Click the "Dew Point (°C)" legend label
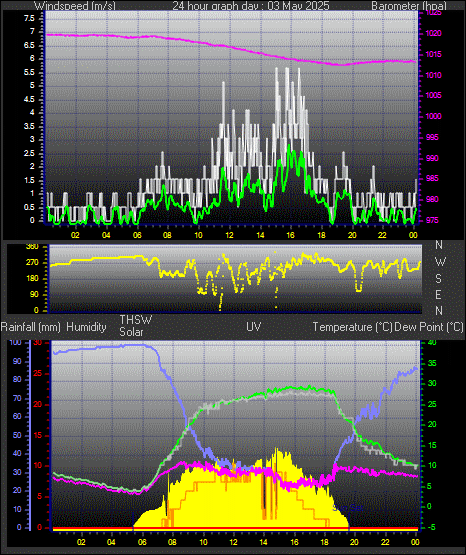Image resolution: width=466 pixels, height=555 pixels. (429, 327)
